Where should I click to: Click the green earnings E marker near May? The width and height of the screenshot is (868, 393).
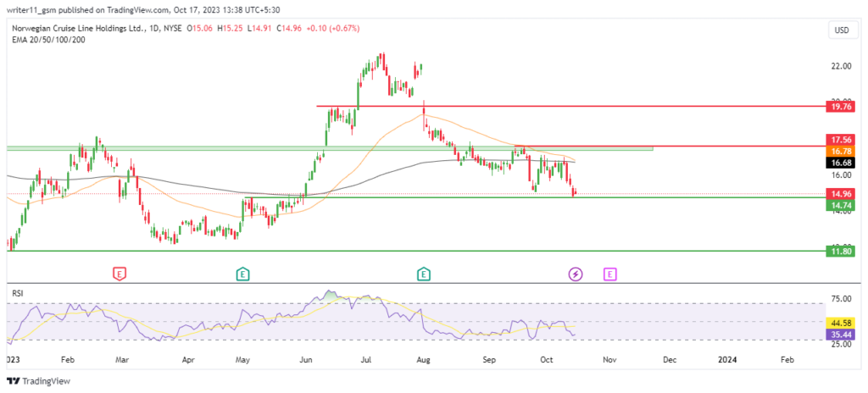[x=242, y=273]
